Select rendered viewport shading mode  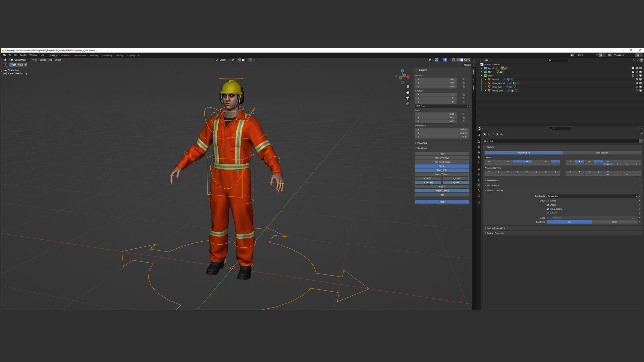click(x=469, y=60)
